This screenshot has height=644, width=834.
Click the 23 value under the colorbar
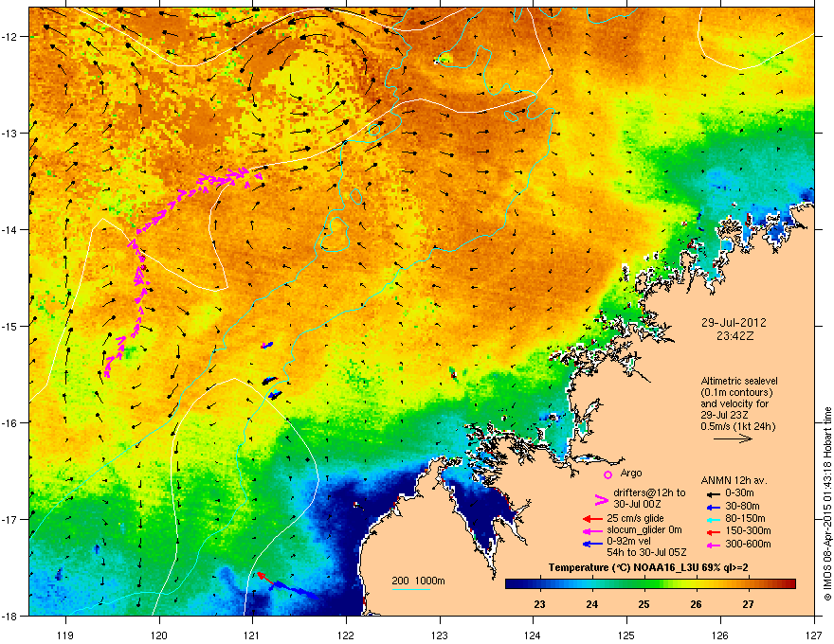[540, 604]
